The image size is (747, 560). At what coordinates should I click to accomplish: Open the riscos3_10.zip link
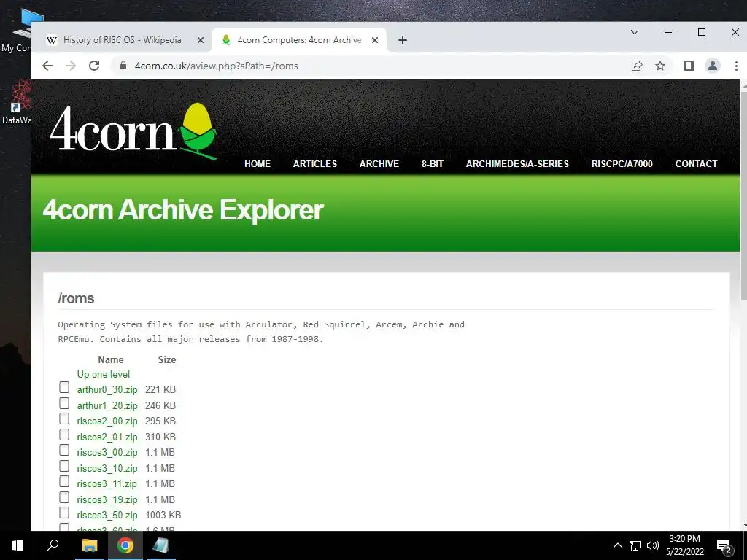(107, 469)
